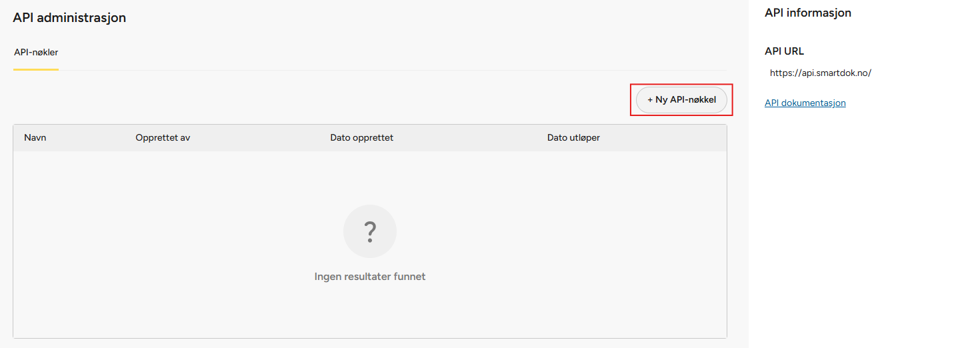
Task: Switch to the API-nøkler tab
Action: click(x=36, y=52)
